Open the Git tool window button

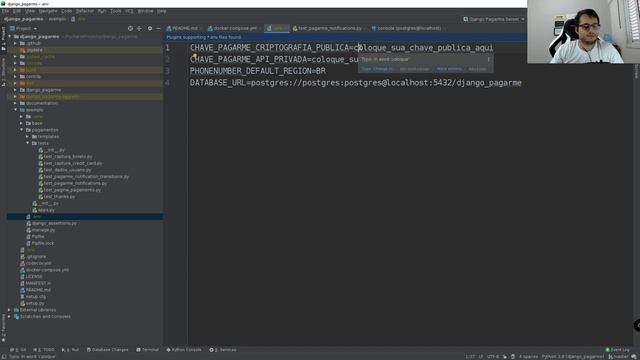pos(18,350)
